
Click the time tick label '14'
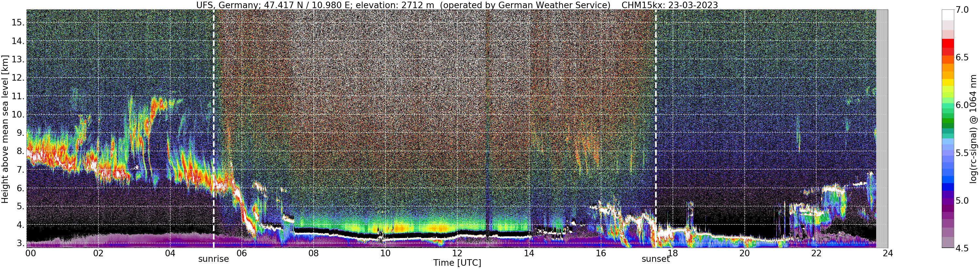(528, 253)
